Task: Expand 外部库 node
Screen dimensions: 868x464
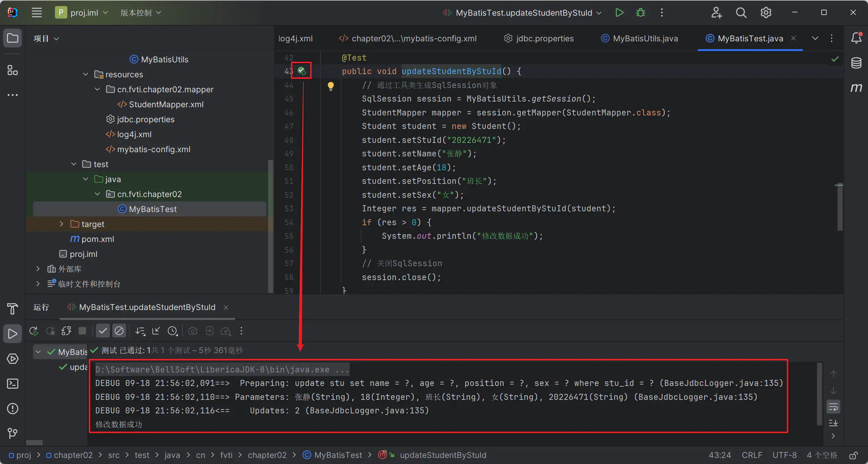Action: (x=38, y=269)
